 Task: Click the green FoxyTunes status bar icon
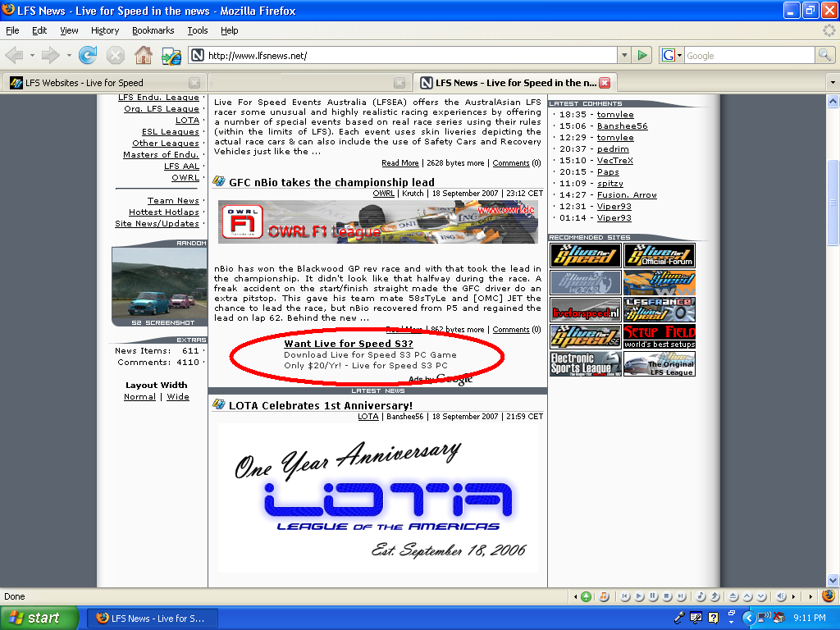click(x=586, y=596)
